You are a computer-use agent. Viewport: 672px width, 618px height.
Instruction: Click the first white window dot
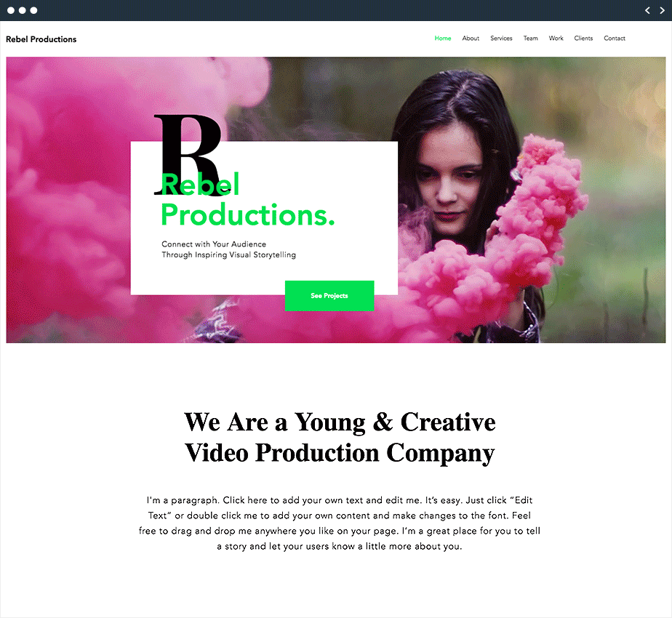point(11,10)
